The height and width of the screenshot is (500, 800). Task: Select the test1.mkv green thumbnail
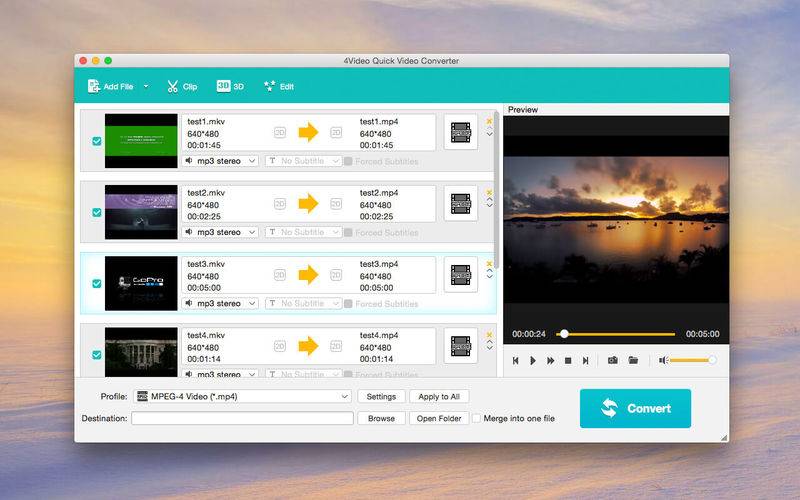point(141,141)
